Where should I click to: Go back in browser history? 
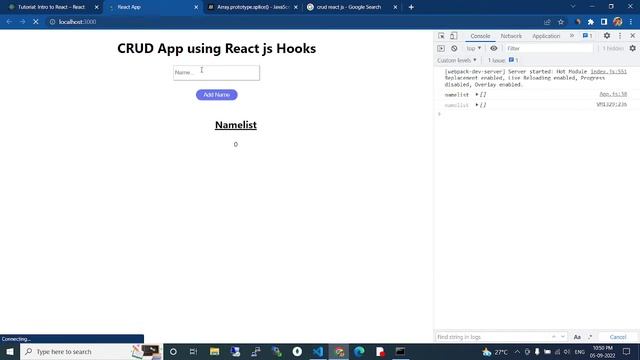pyautogui.click(x=9, y=22)
